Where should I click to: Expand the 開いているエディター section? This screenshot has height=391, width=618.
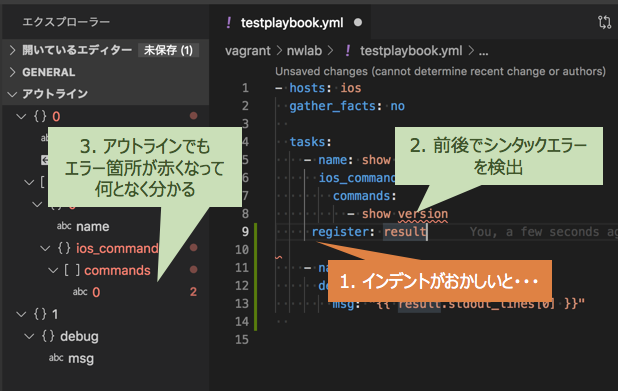coord(13,50)
